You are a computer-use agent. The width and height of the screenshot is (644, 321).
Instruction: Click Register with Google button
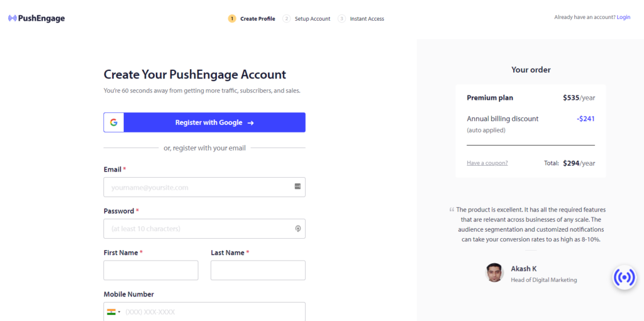pyautogui.click(x=204, y=122)
